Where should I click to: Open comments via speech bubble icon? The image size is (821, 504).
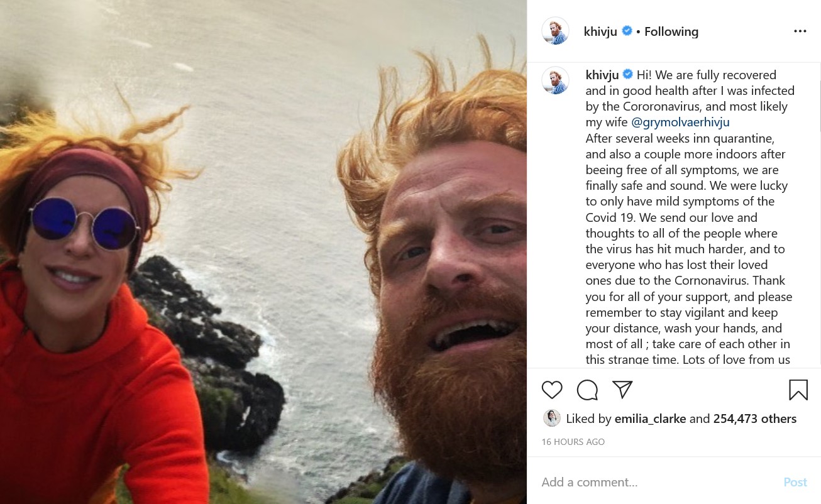pyautogui.click(x=587, y=390)
